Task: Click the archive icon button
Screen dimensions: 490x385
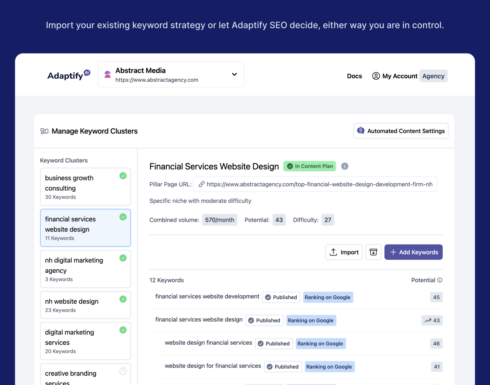Action: coord(373,252)
